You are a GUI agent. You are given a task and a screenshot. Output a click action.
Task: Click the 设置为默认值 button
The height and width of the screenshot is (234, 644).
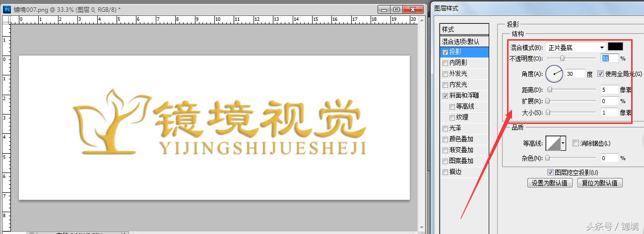(x=550, y=183)
